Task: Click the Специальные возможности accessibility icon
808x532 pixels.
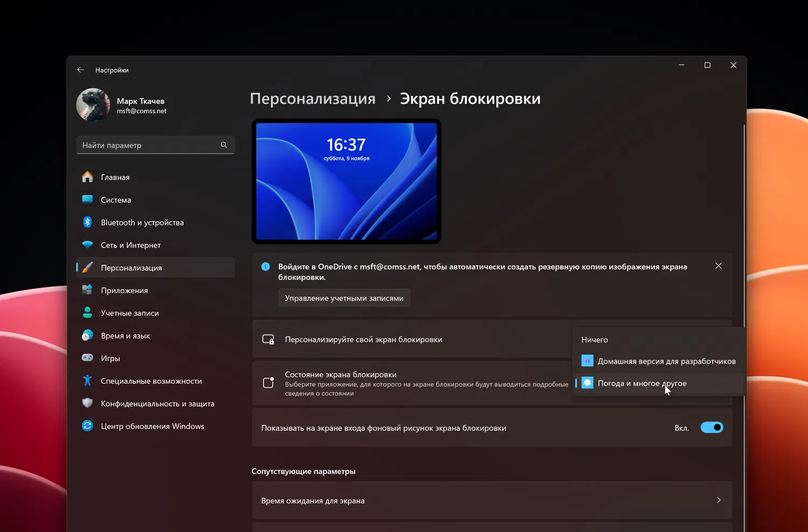Action: (87, 381)
